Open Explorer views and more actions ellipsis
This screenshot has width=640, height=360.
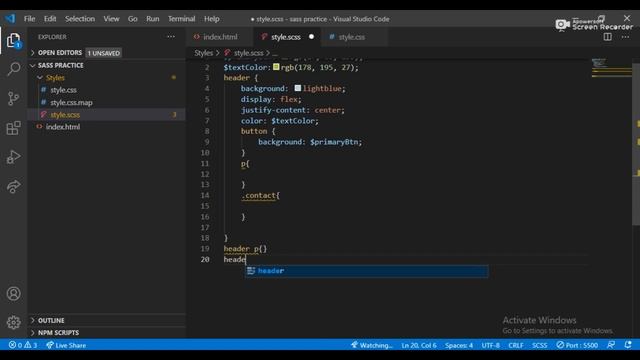[x=171, y=37]
